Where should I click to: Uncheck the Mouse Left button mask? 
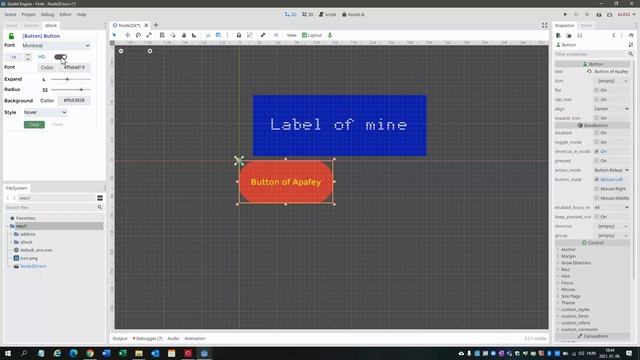coord(597,180)
